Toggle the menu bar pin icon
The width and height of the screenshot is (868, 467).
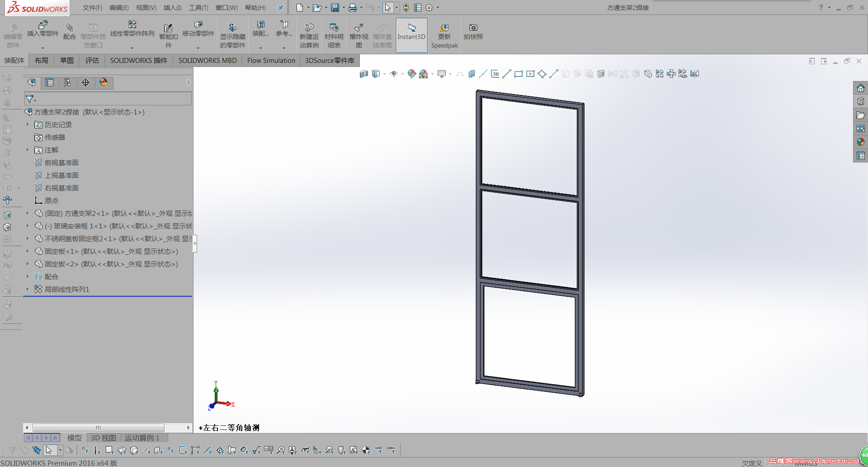pyautogui.click(x=280, y=8)
